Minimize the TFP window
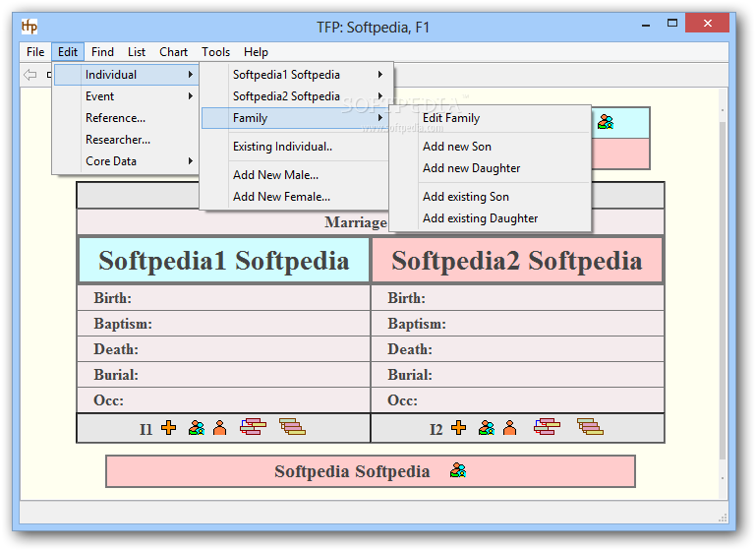Viewport: 756px width, 551px height. (x=646, y=24)
